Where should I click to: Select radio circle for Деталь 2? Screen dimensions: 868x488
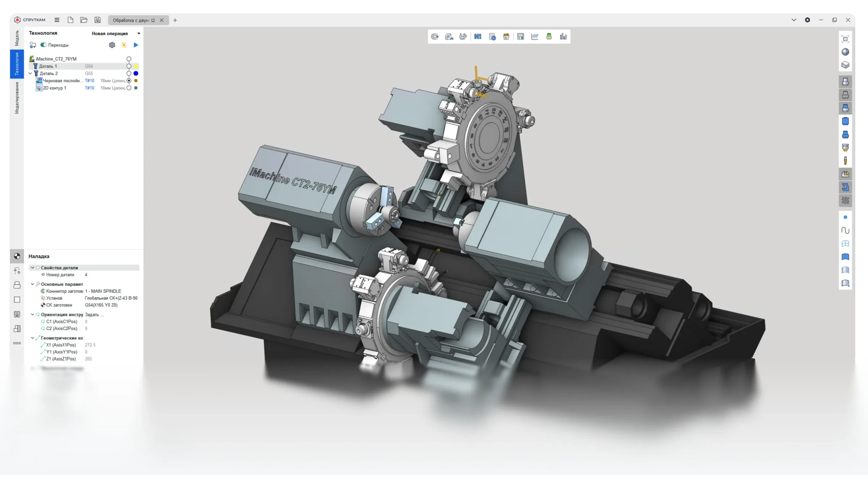[x=129, y=73]
